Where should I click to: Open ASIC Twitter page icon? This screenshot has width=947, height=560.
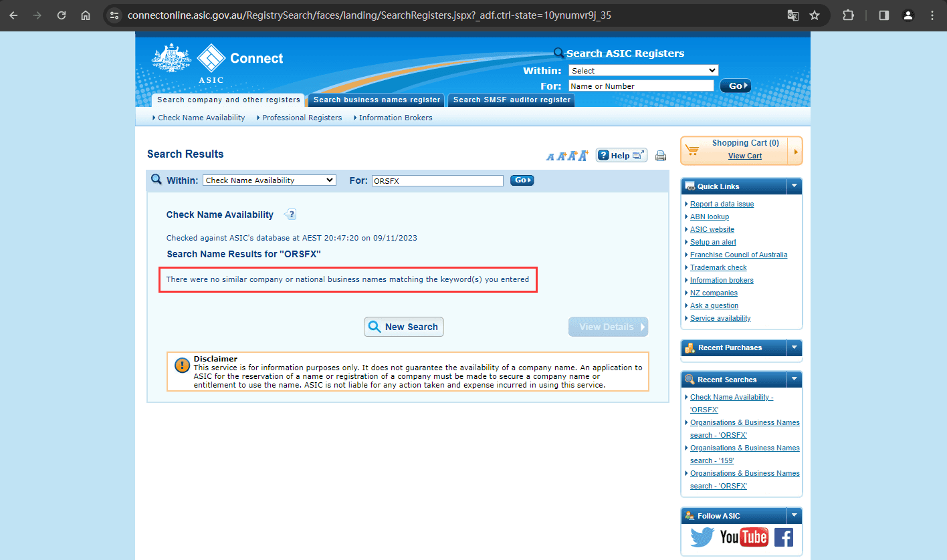tap(702, 537)
